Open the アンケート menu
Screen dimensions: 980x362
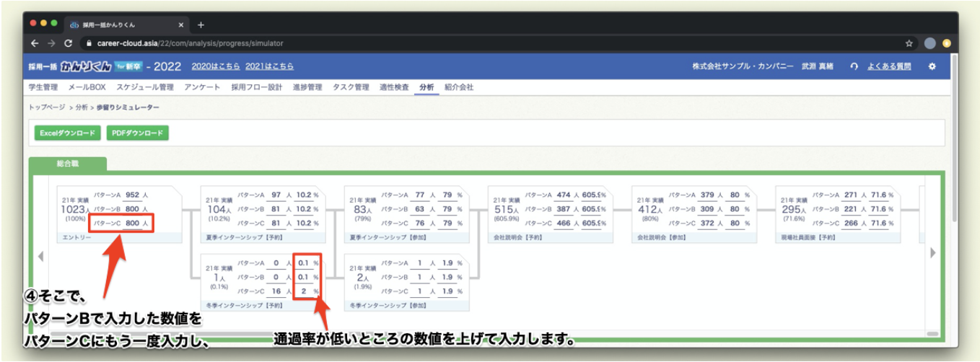coord(202,87)
